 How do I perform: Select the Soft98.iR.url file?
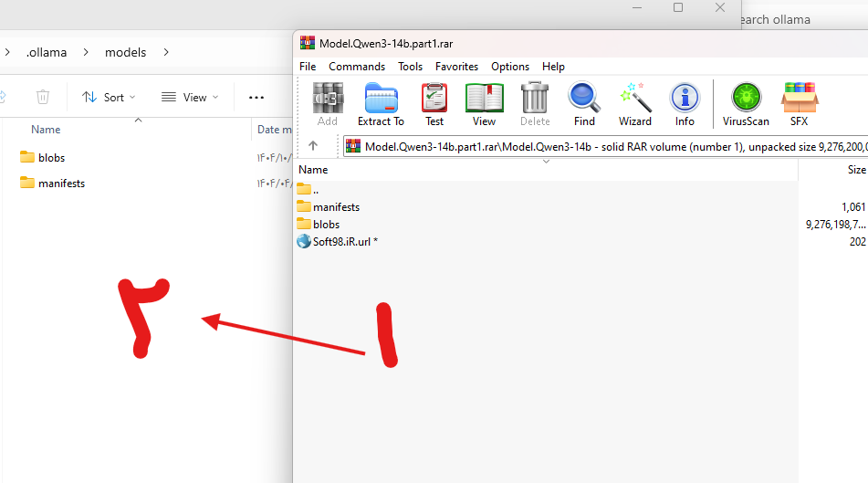pos(344,242)
